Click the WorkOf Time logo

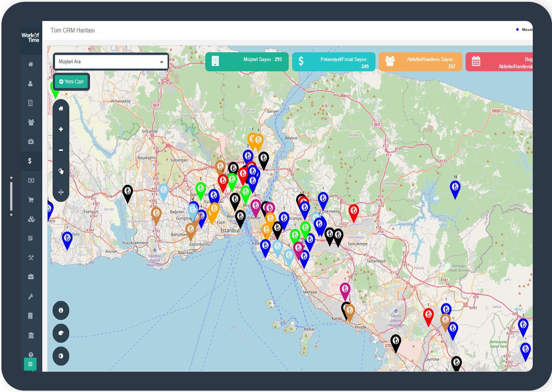pos(31,37)
